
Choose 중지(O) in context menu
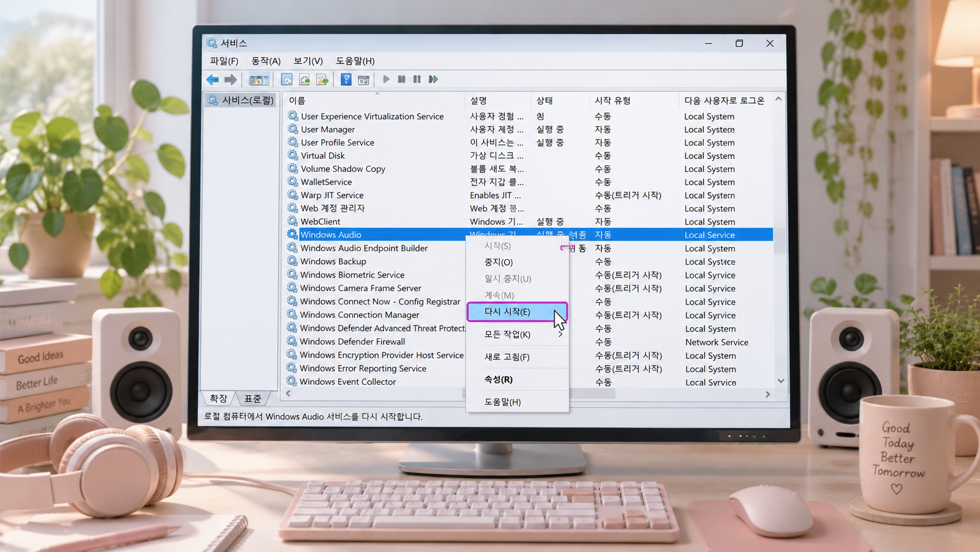tap(517, 262)
